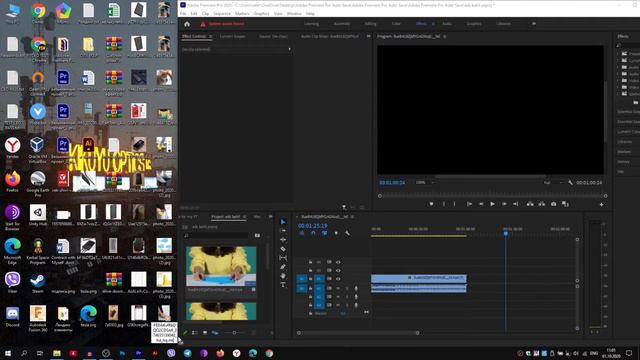The width and height of the screenshot is (640, 360).
Task: Select the Ripple Edit tool
Action: [x=283, y=240]
